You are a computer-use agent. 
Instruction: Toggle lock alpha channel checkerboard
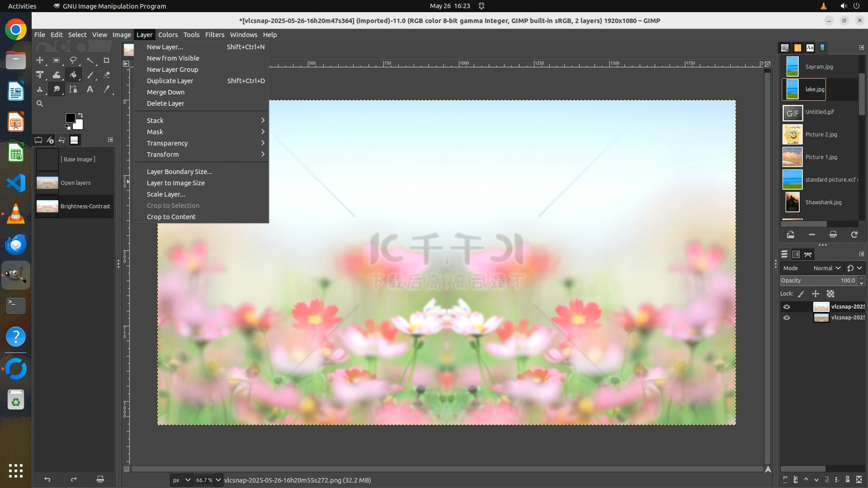tap(830, 294)
